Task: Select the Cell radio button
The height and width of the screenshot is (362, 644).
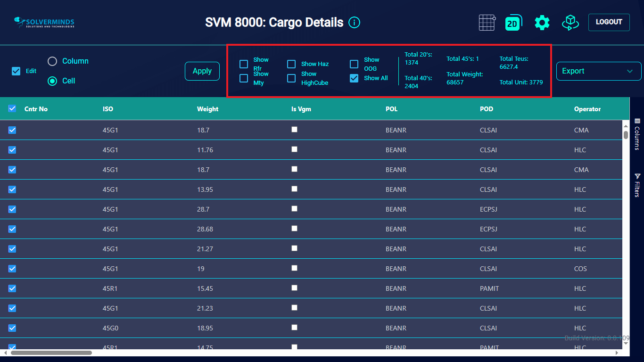Action: point(52,81)
